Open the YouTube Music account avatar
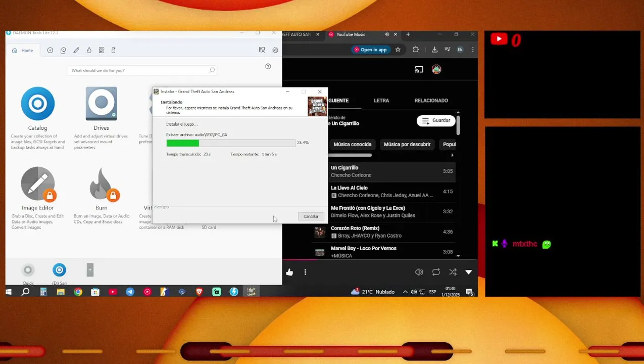The width and height of the screenshot is (644, 364). coord(436,69)
